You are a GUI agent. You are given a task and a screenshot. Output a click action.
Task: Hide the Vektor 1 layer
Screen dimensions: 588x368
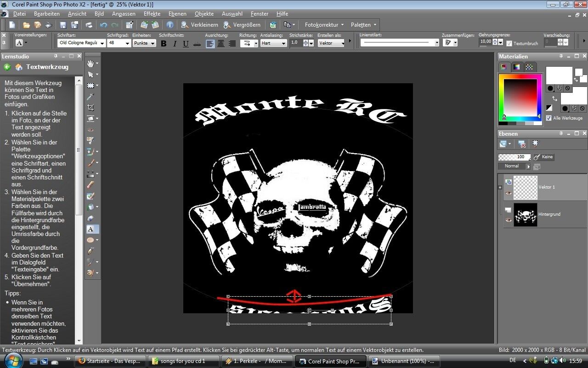(x=508, y=193)
